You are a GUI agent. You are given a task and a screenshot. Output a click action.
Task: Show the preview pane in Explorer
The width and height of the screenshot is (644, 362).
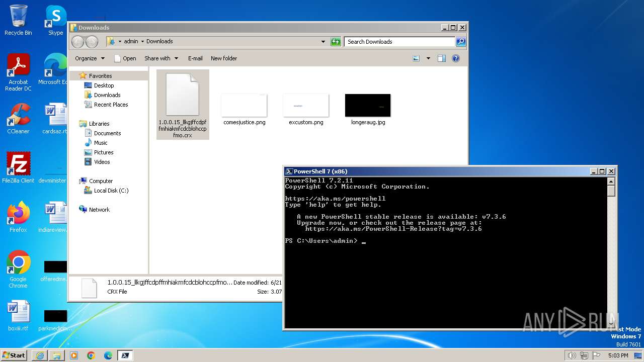(441, 58)
